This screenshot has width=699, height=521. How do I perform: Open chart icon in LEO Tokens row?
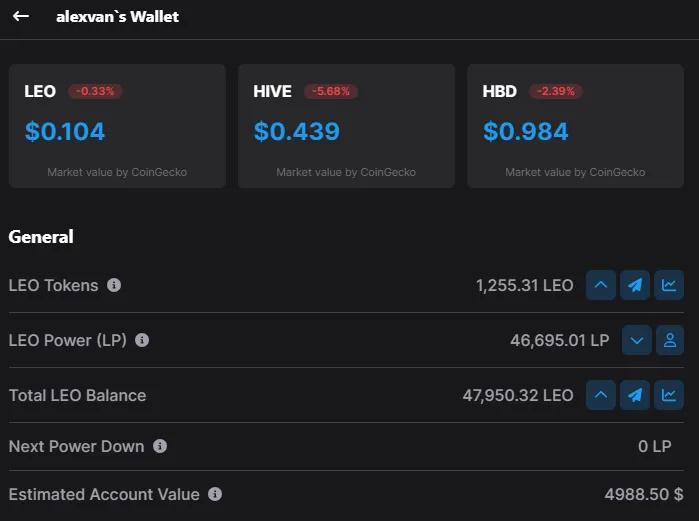(669, 285)
